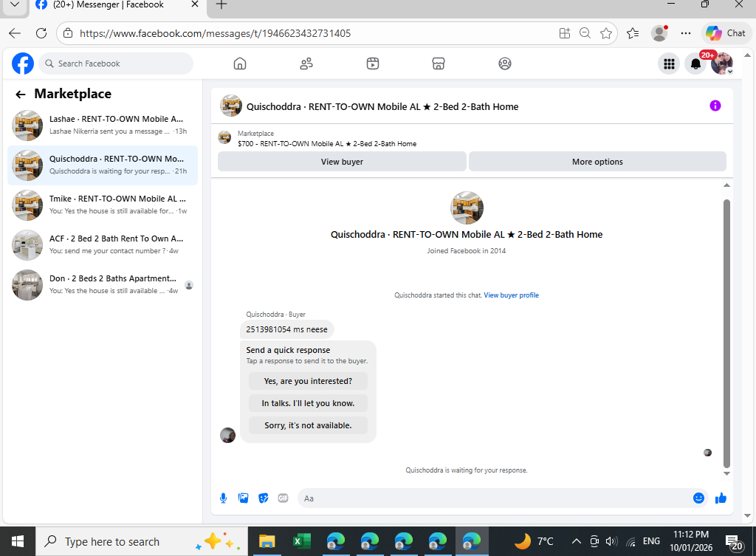The width and height of the screenshot is (756, 556).
Task: Click the address bar URL
Action: coord(215,33)
